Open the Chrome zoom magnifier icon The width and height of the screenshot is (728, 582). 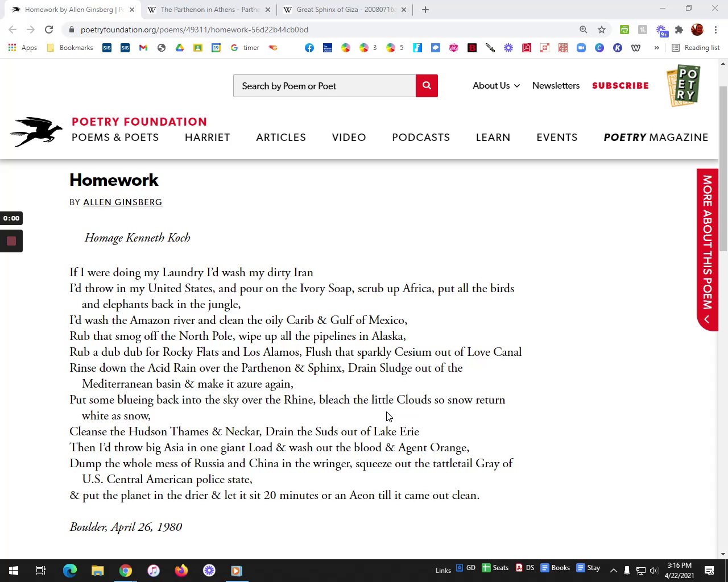pos(584,30)
